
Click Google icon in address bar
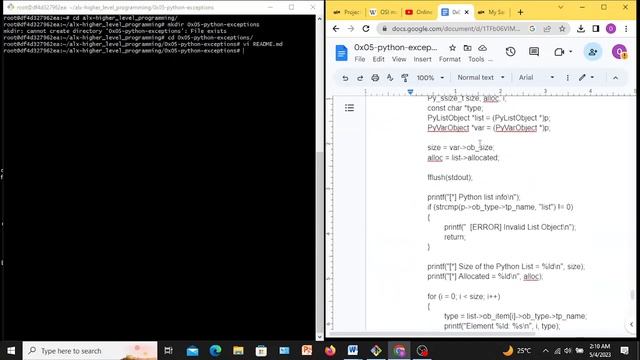[x=532, y=29]
